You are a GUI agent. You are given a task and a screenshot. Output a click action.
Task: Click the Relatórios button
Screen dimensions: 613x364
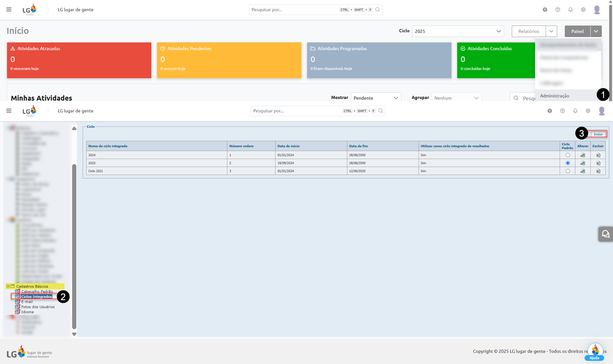528,31
